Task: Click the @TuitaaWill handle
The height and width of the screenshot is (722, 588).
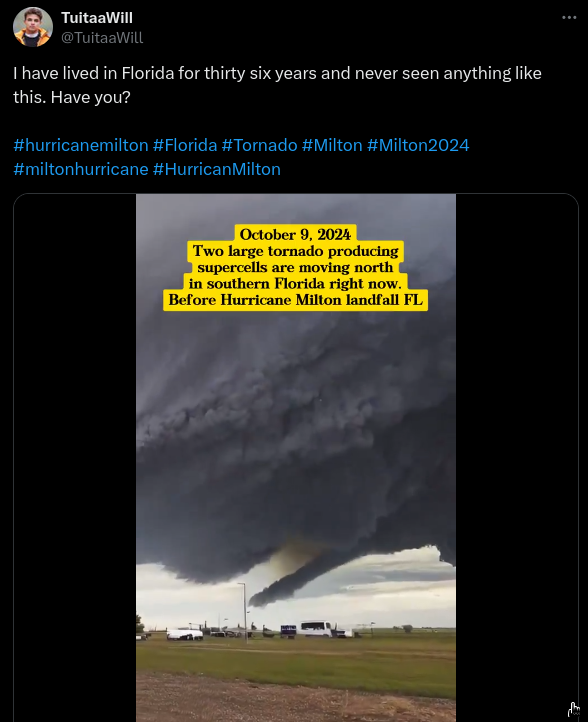Action: point(102,37)
